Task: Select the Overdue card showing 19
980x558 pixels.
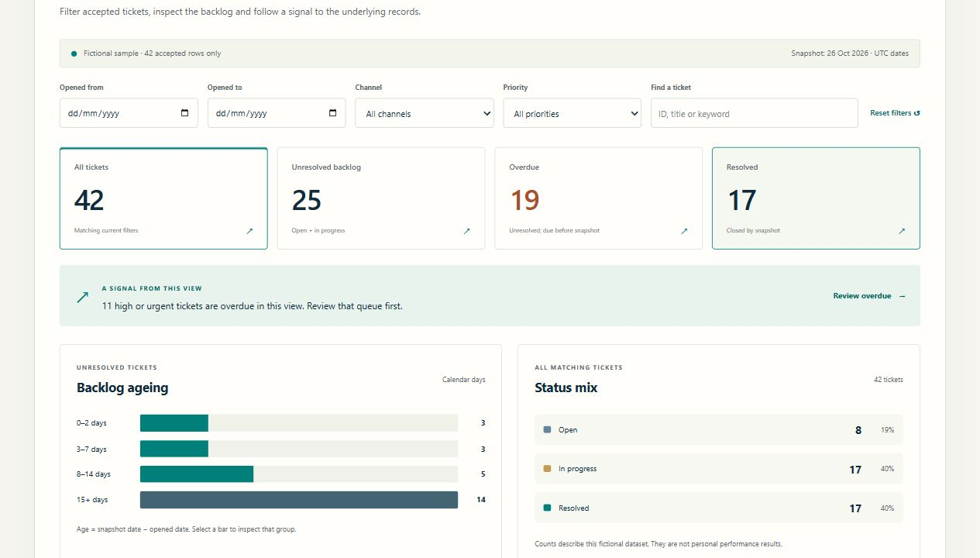Action: click(x=599, y=198)
